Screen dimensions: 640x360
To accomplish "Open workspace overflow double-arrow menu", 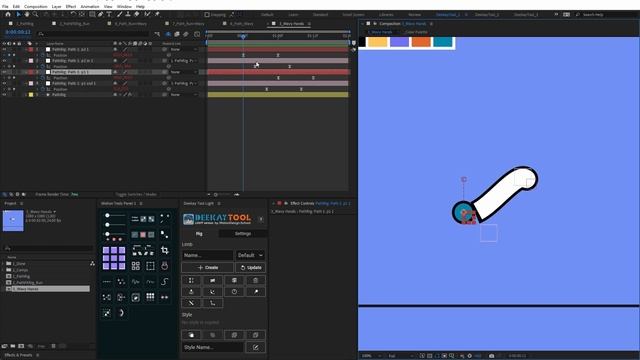I will click(556, 14).
